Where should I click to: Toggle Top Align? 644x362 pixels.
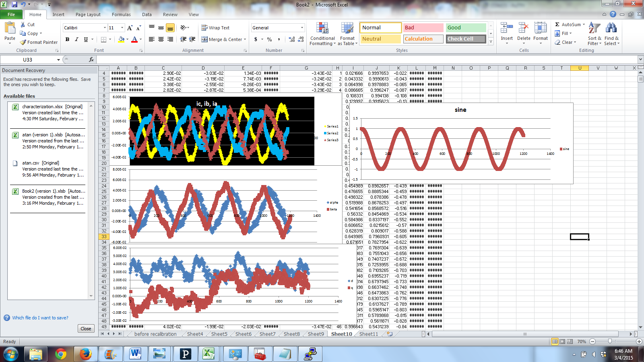pos(152,28)
